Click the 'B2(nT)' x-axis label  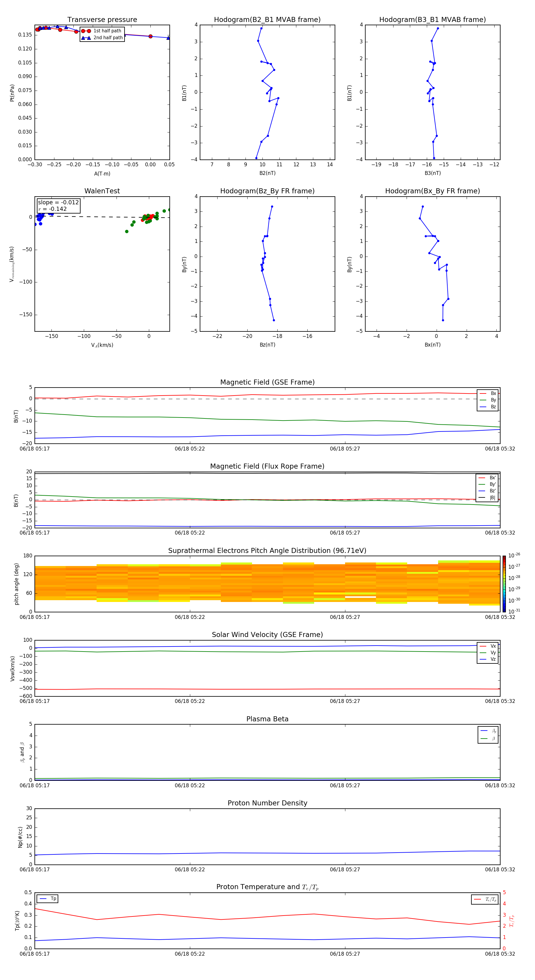click(x=267, y=173)
